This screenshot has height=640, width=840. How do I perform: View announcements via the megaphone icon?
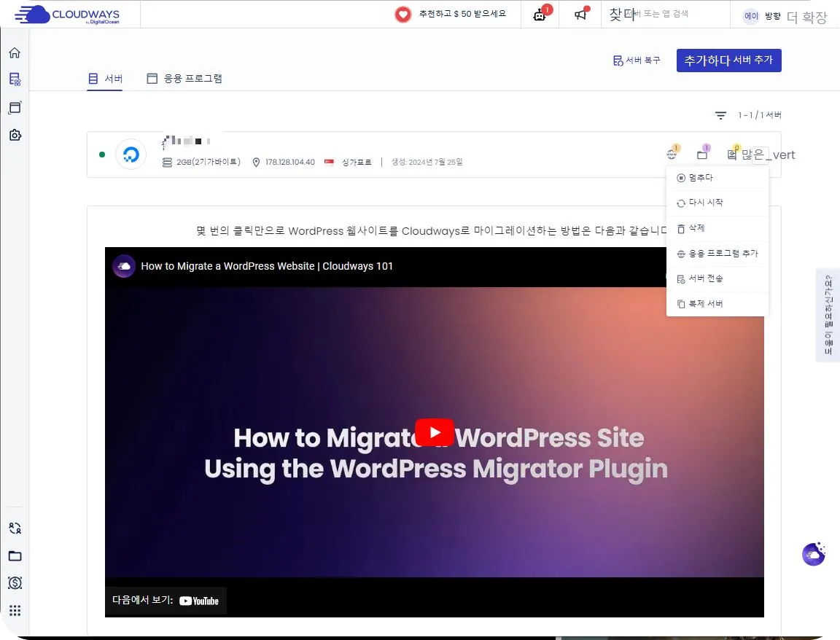pos(580,15)
